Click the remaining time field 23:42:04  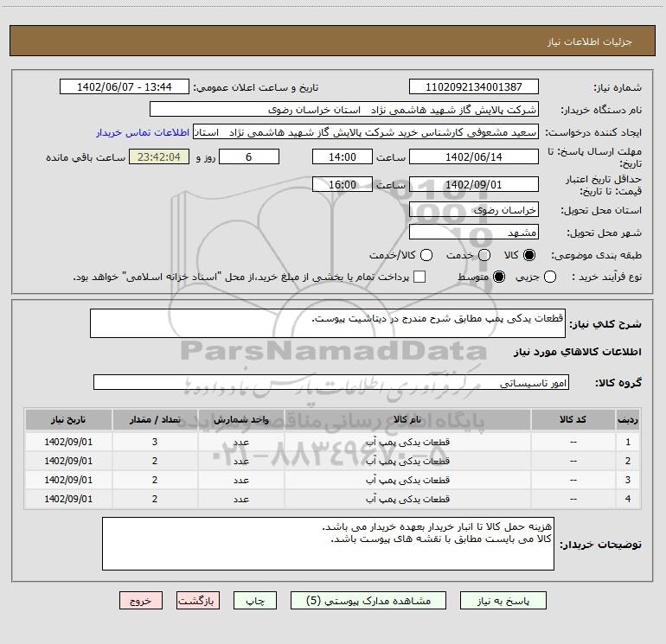point(159,156)
